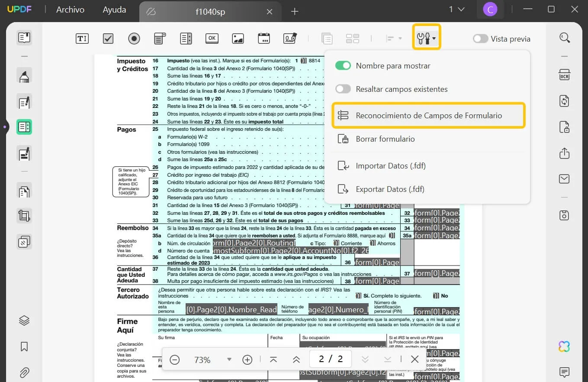Screen dimensions: 588x382
Task: Open the 73% zoom level dropdown
Action: [x=229, y=359]
